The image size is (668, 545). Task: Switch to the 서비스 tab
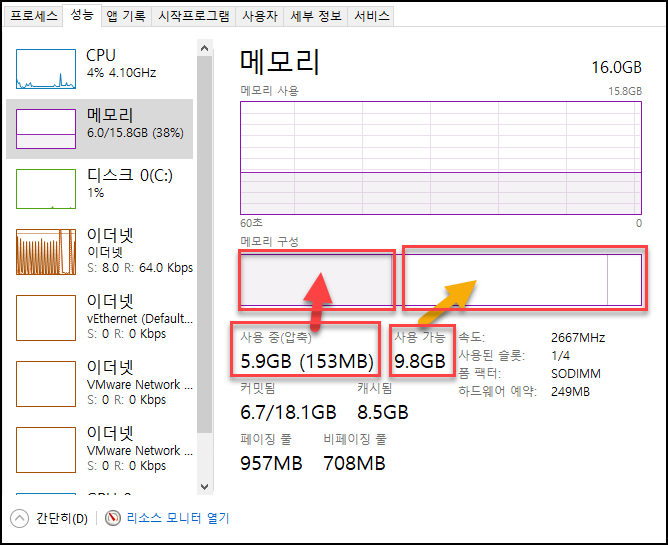click(371, 16)
